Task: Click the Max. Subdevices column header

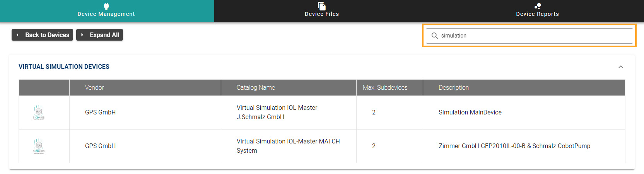Action: (x=385, y=88)
